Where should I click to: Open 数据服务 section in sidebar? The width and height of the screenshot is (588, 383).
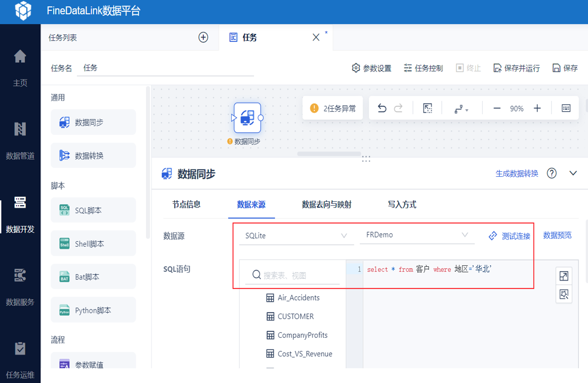[20, 287]
